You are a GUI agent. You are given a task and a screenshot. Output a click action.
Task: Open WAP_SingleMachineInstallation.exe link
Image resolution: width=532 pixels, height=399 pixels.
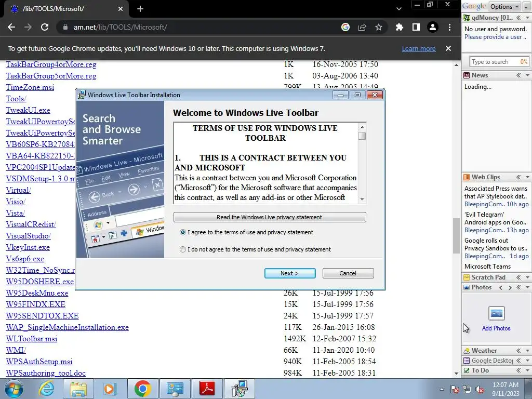(67, 327)
